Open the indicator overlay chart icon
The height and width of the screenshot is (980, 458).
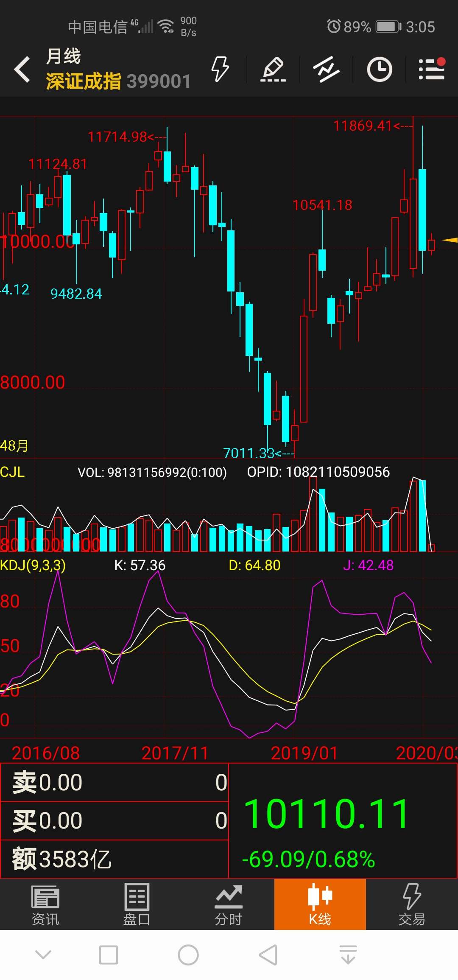tap(326, 69)
